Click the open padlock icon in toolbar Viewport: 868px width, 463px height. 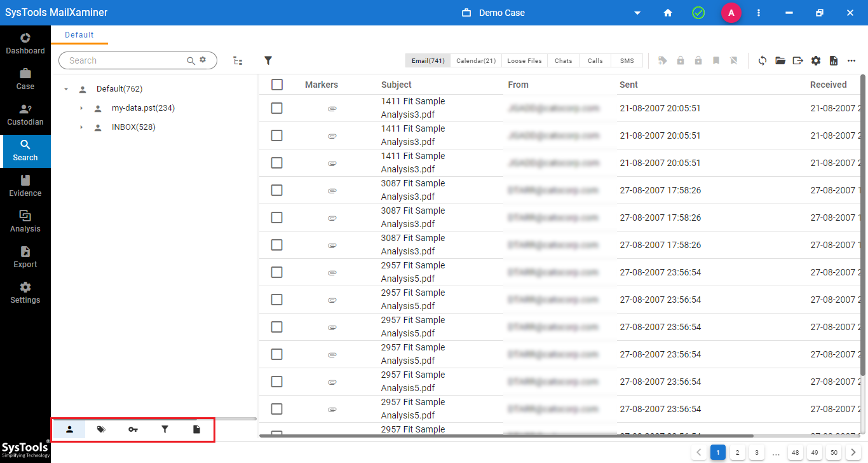(x=698, y=60)
